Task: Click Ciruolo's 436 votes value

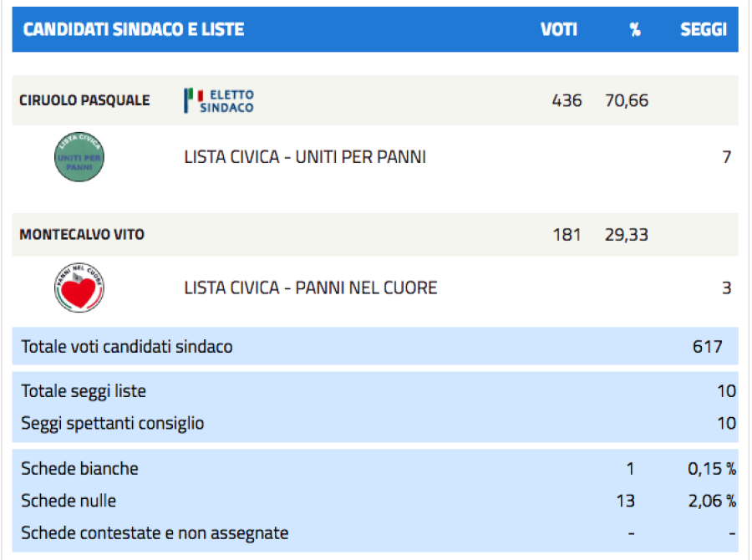Action: (x=567, y=101)
